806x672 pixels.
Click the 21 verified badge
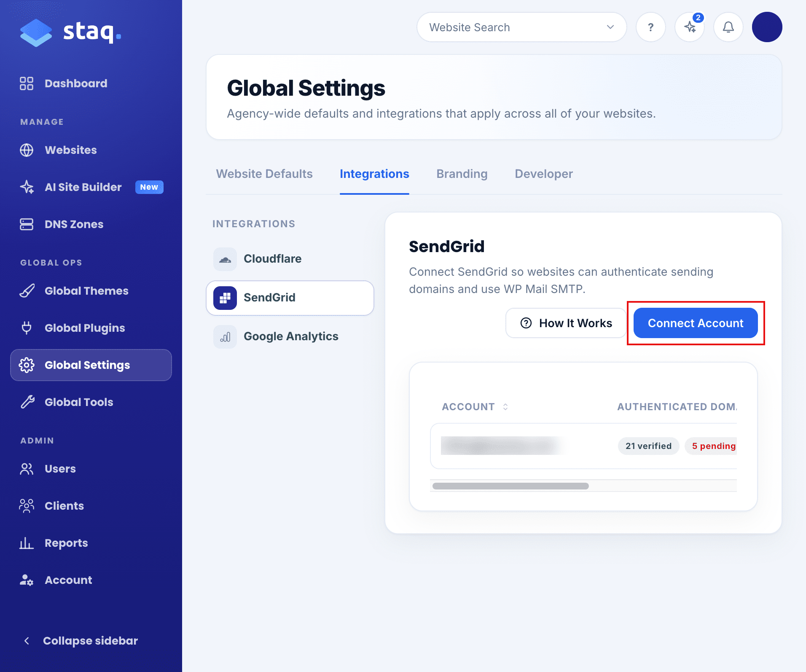648,446
